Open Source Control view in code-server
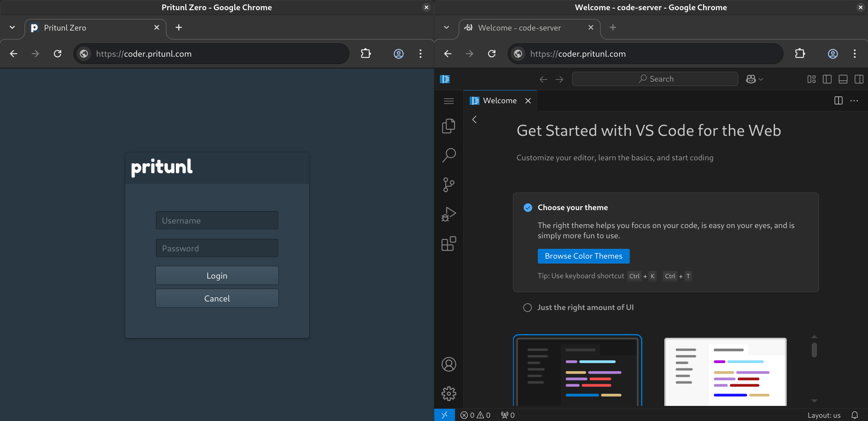 (448, 185)
